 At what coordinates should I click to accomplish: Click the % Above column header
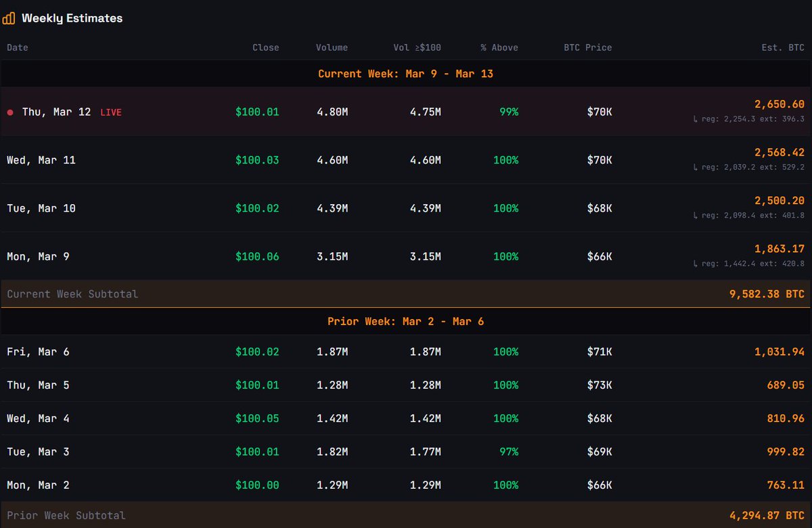499,47
